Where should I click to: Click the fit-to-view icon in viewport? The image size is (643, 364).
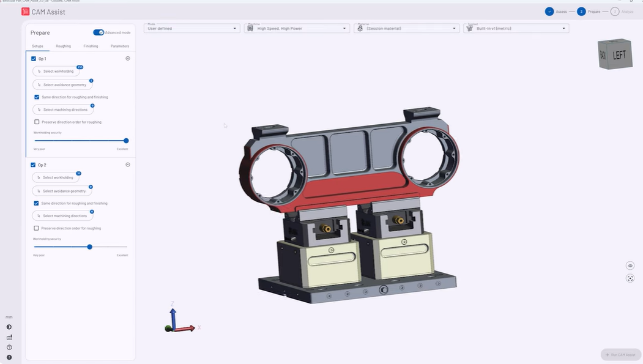click(x=630, y=278)
